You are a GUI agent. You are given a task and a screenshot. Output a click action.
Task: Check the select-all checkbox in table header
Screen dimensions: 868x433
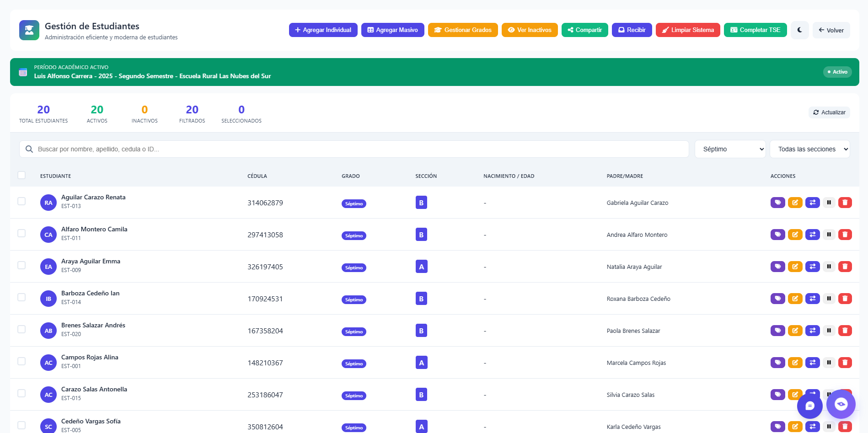point(21,175)
